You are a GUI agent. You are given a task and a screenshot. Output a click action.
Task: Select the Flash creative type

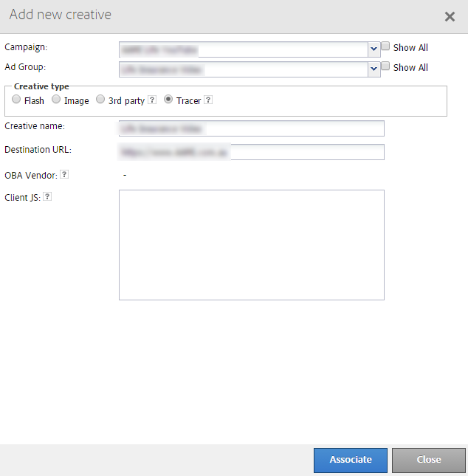pyautogui.click(x=16, y=100)
